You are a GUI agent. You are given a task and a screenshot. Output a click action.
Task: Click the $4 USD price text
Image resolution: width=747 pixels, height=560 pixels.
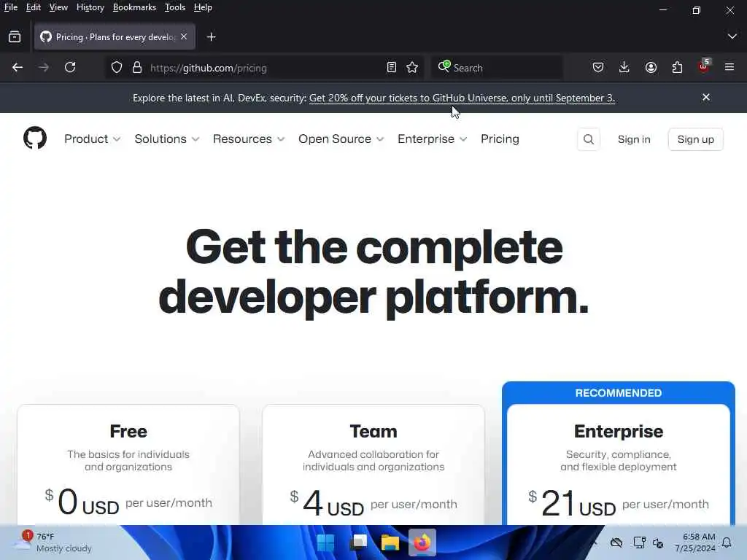pos(327,504)
